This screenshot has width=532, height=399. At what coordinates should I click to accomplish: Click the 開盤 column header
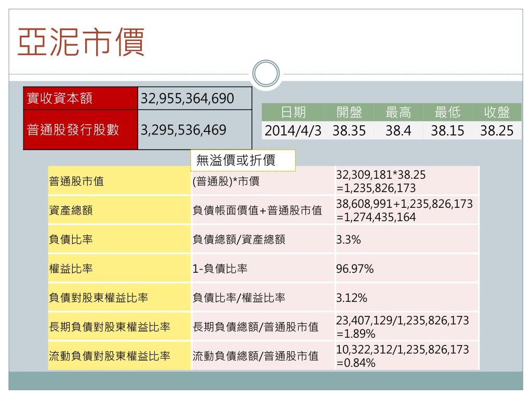349,112
